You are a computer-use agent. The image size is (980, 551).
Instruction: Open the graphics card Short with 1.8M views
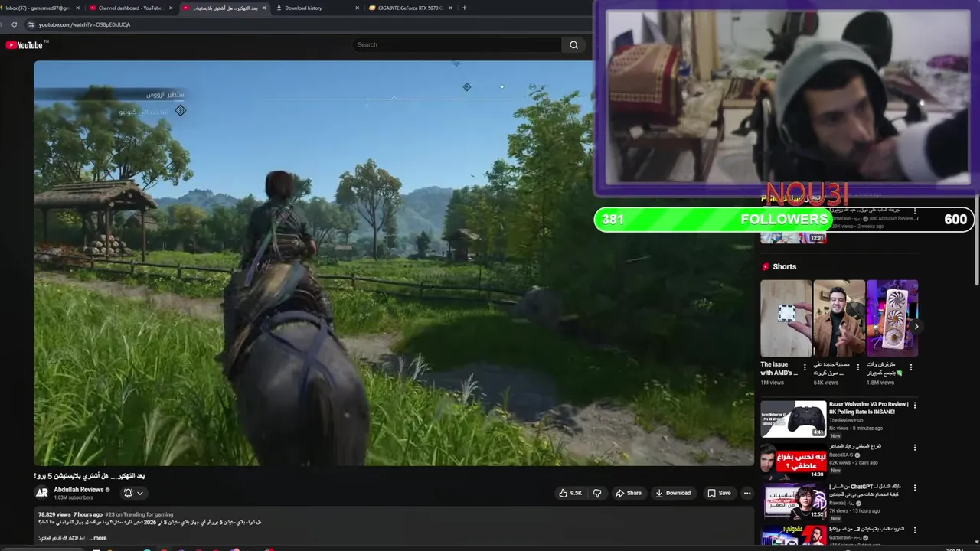click(x=892, y=318)
